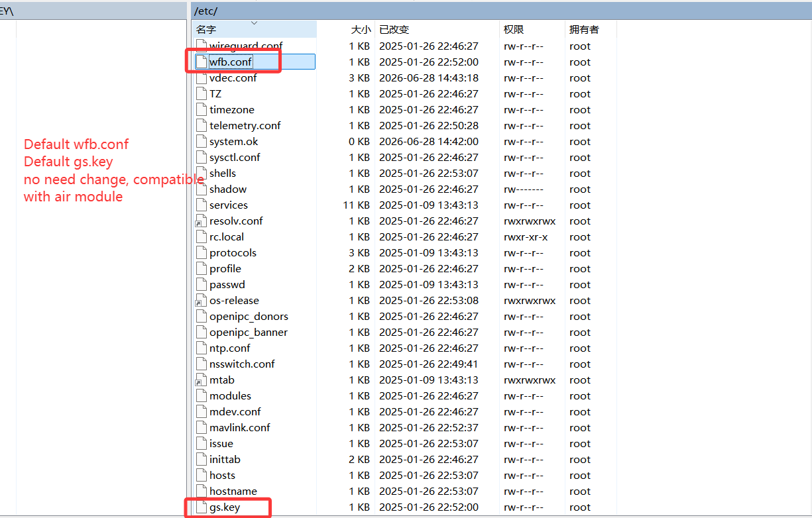Click the profile file icon

[x=202, y=268]
